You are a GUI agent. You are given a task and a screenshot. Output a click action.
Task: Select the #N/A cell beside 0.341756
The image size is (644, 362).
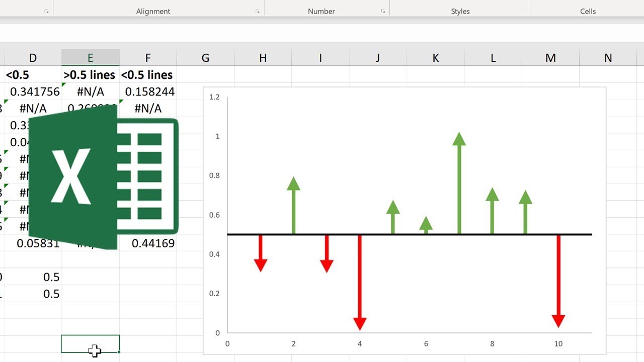click(91, 92)
